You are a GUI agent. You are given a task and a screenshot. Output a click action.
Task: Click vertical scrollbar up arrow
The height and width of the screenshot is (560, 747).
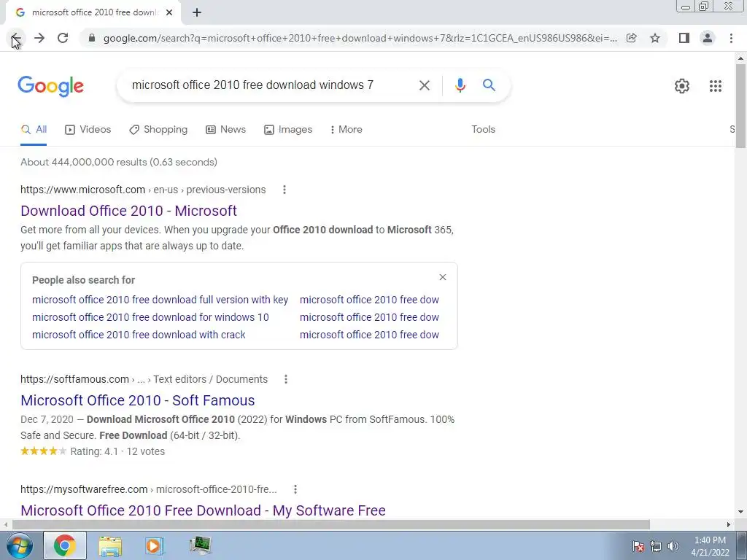coord(741,58)
